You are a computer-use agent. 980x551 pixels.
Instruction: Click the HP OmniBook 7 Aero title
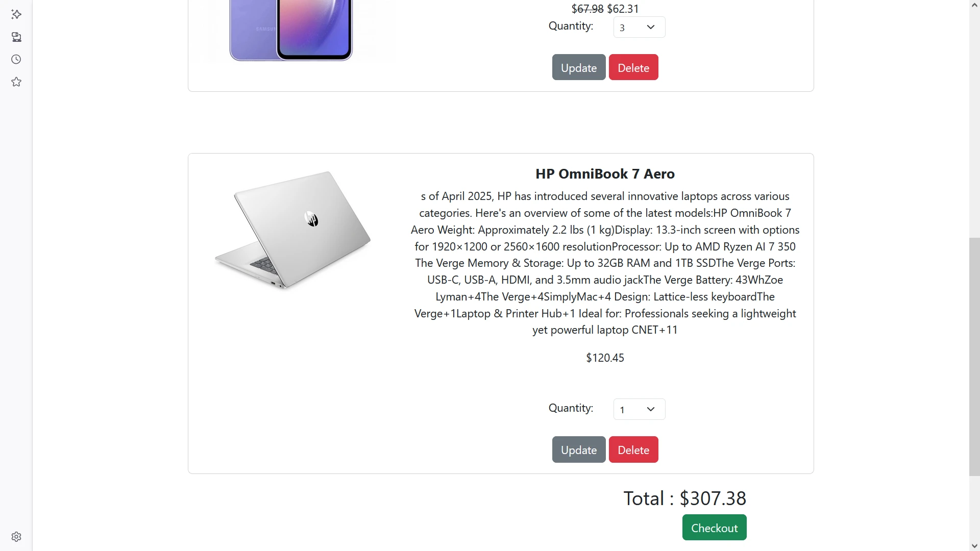605,174
